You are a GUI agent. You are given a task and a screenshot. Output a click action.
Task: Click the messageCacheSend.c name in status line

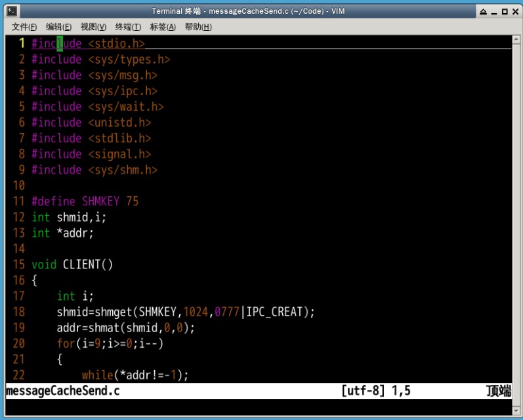tap(63, 391)
